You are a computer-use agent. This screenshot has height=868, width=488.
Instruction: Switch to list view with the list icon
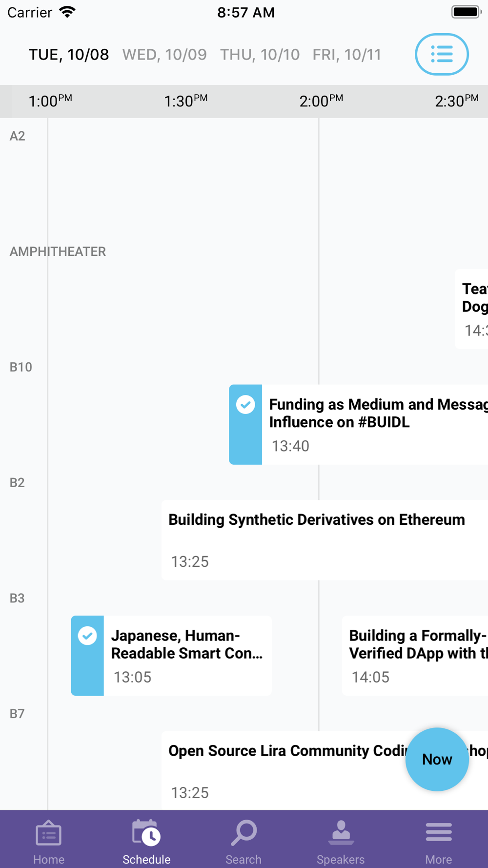coord(442,54)
